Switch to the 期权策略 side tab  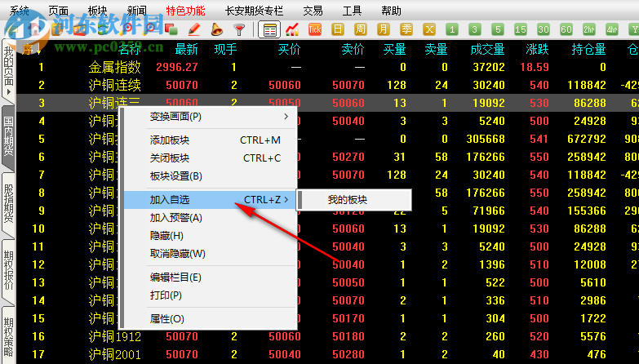8,336
